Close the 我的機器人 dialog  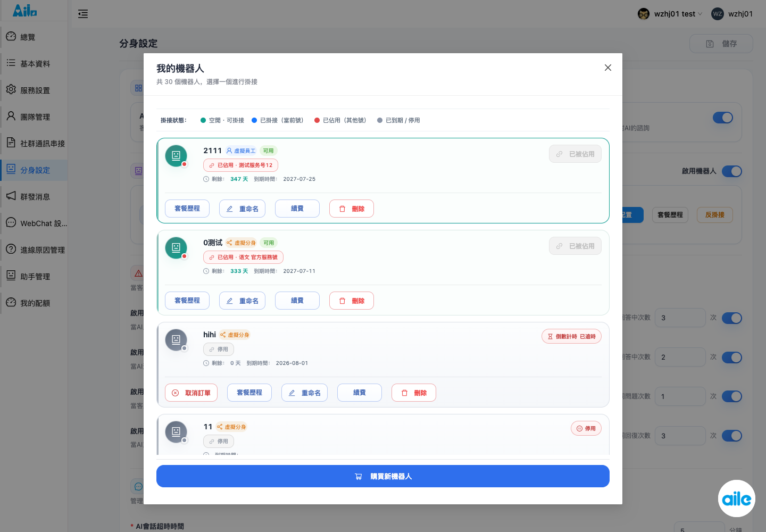[608, 68]
